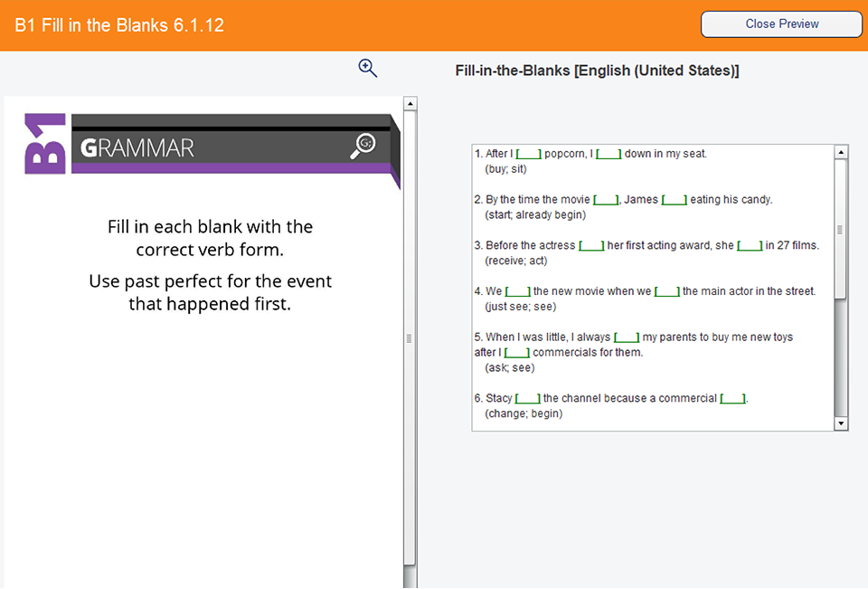Click the up arrow of the slide panel scrollbar
This screenshot has width=868, height=589.
[411, 101]
